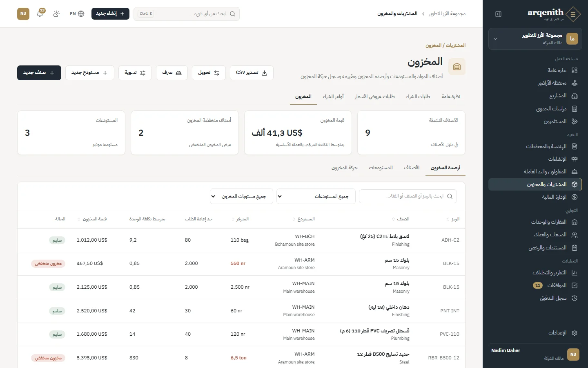Screen dimensions: 588x368
Task: Open الموافقات with 11 pending
Action: point(535,285)
